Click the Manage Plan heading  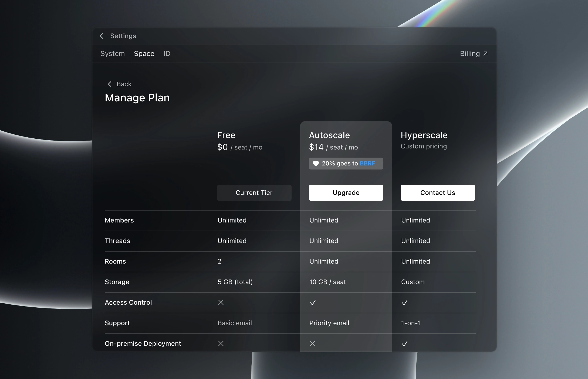point(137,98)
